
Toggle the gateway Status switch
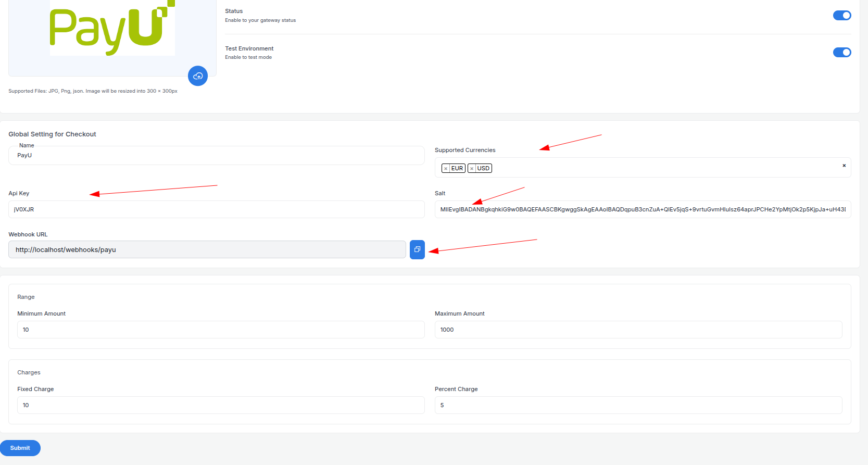(x=842, y=16)
